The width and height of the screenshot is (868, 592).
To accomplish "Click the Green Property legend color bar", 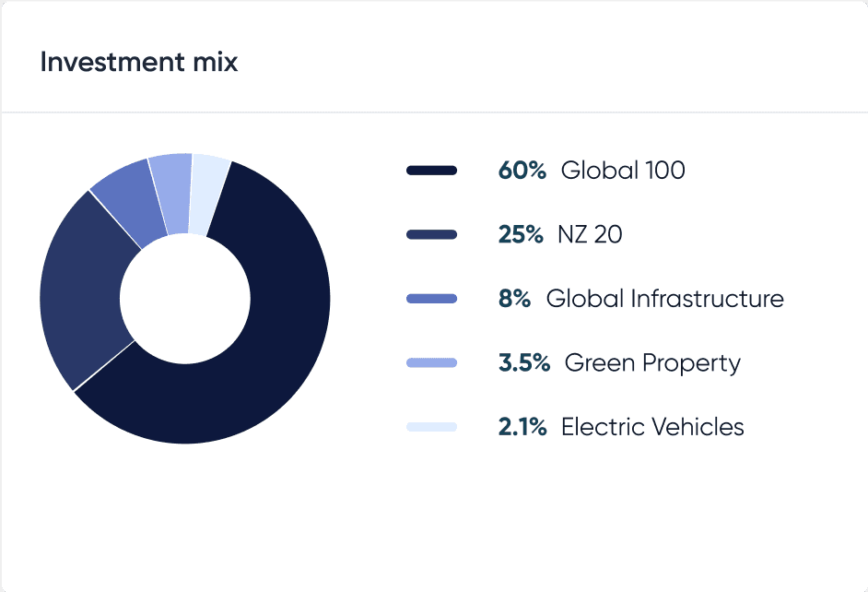I will 431,363.
